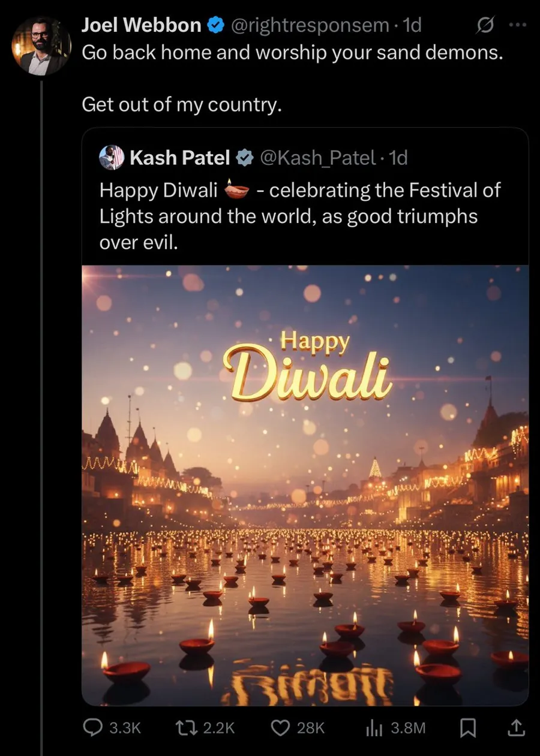Open the reply icon to comment
This screenshot has height=756, width=540.
(93, 727)
